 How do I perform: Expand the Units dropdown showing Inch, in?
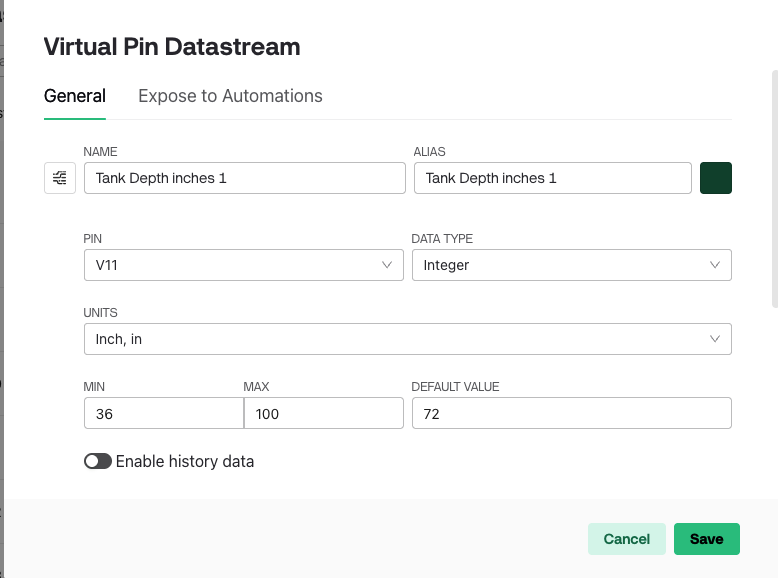(x=400, y=339)
